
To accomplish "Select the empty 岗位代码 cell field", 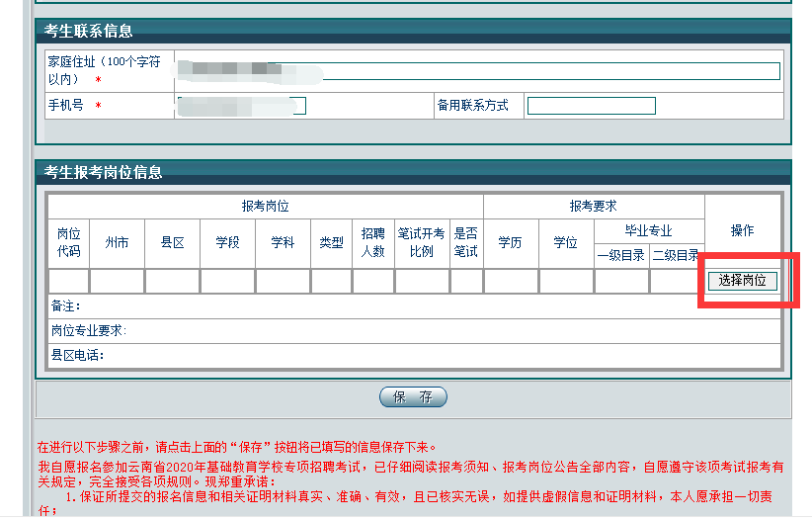I will click(68, 282).
